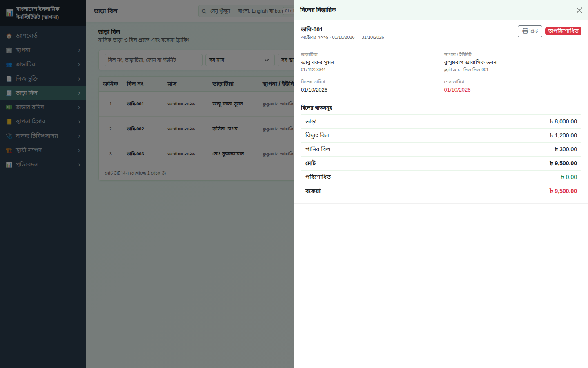This screenshot has height=368, width=588.
Task: Open bill ভাবি-003 row
Action: (x=197, y=154)
